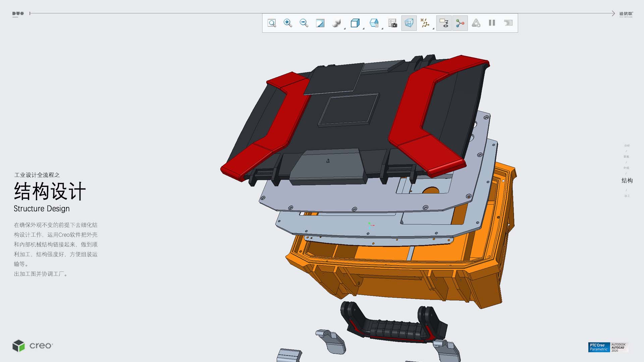Toggle the Perspective View button
The width and height of the screenshot is (644, 362).
tap(409, 23)
